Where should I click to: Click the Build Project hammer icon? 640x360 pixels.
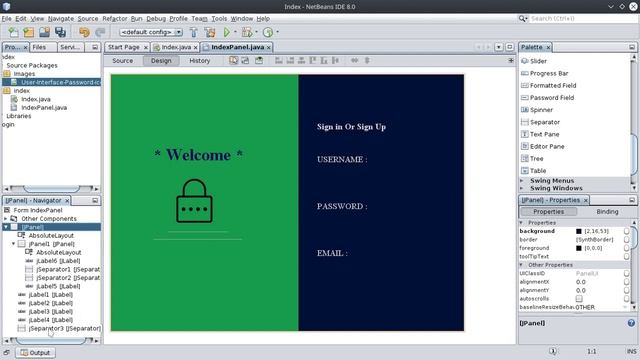[193, 32]
